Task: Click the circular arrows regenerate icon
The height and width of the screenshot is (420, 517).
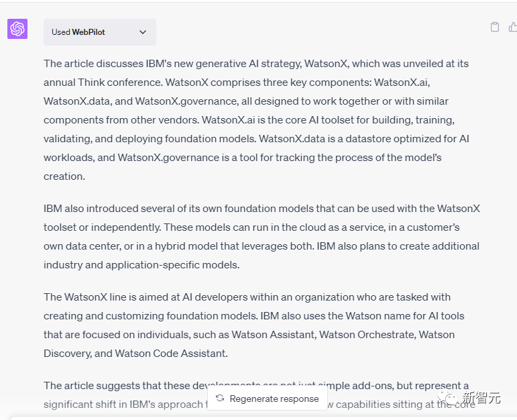Action: point(220,399)
